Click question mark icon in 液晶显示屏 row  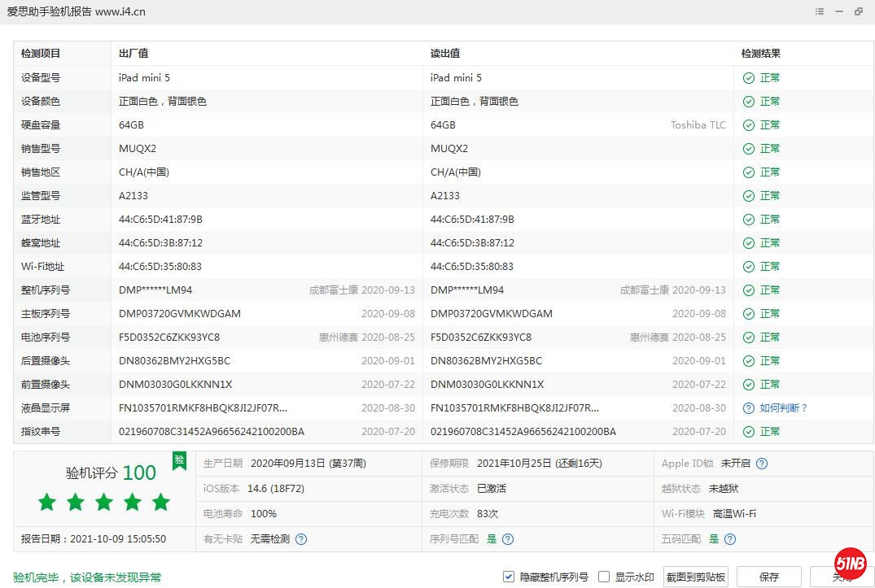click(x=749, y=408)
